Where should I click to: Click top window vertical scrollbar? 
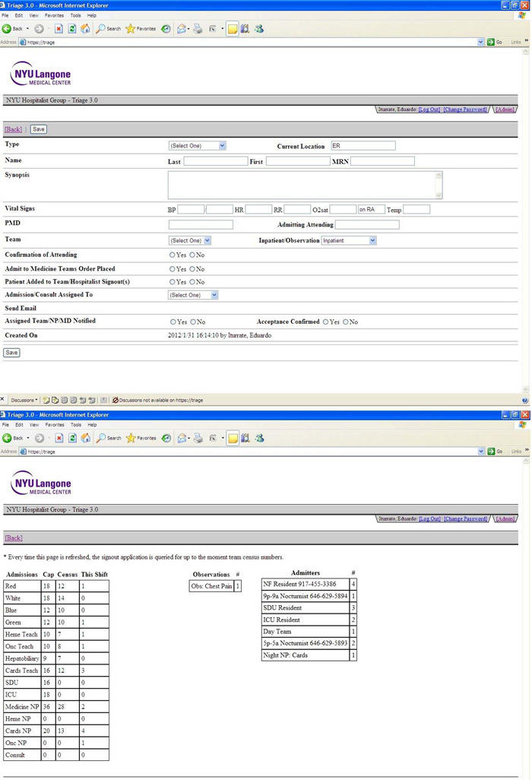[526, 220]
